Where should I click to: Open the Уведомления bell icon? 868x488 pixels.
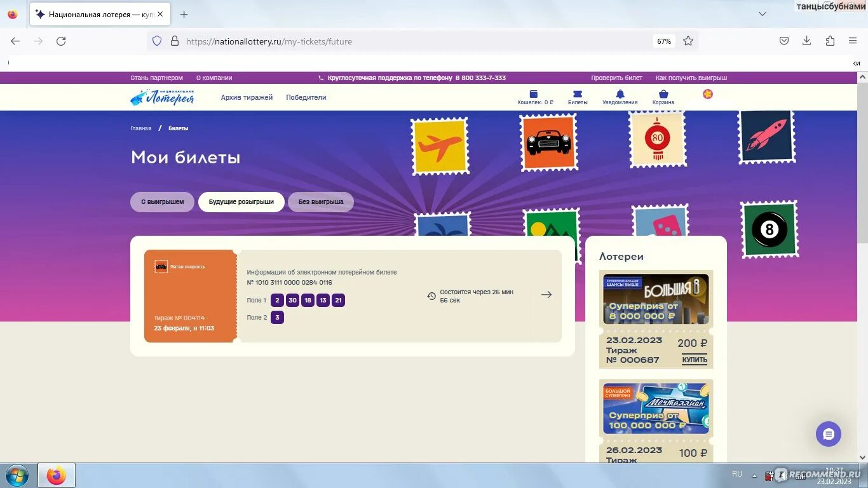point(620,97)
